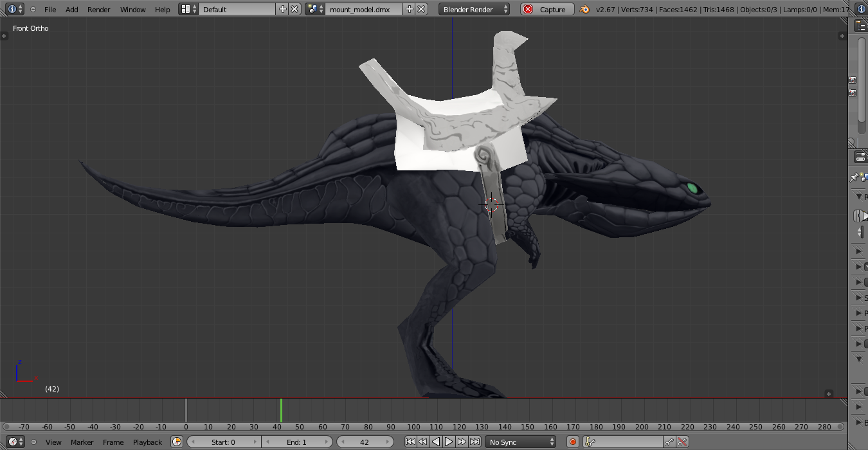Increase the current frame with right arrow

click(388, 442)
